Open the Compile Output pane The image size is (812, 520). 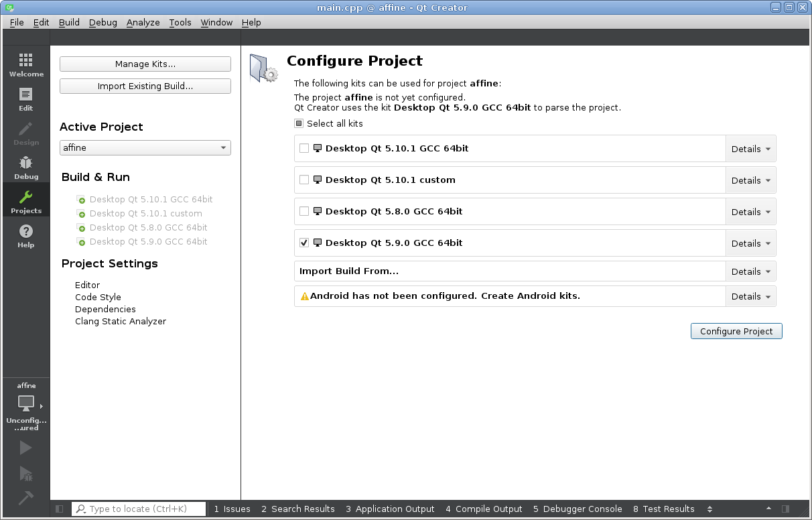484,509
